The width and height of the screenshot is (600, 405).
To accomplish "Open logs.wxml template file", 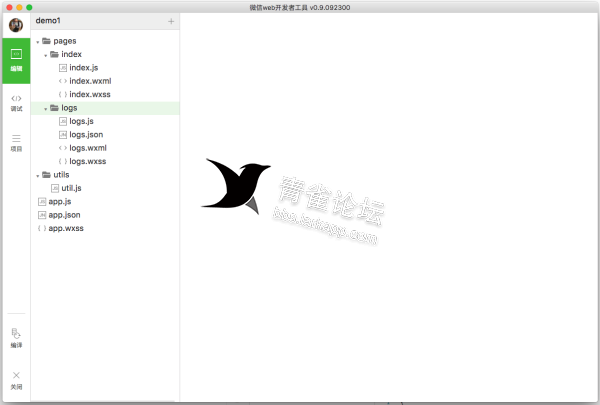I will [88, 148].
